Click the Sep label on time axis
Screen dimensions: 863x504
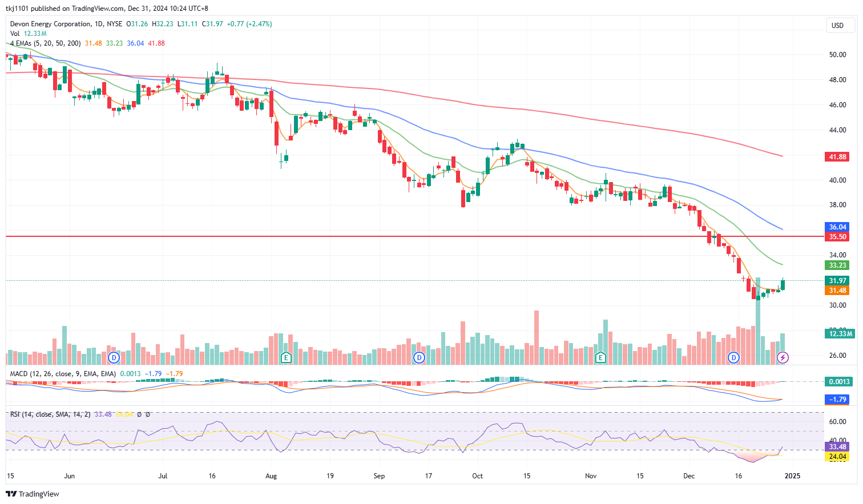tap(379, 476)
